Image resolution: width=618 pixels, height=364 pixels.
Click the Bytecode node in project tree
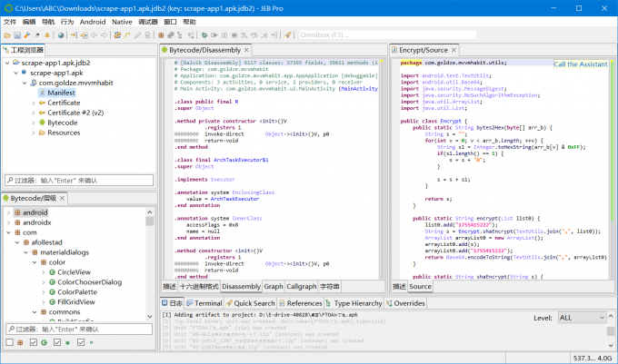pyautogui.click(x=62, y=122)
